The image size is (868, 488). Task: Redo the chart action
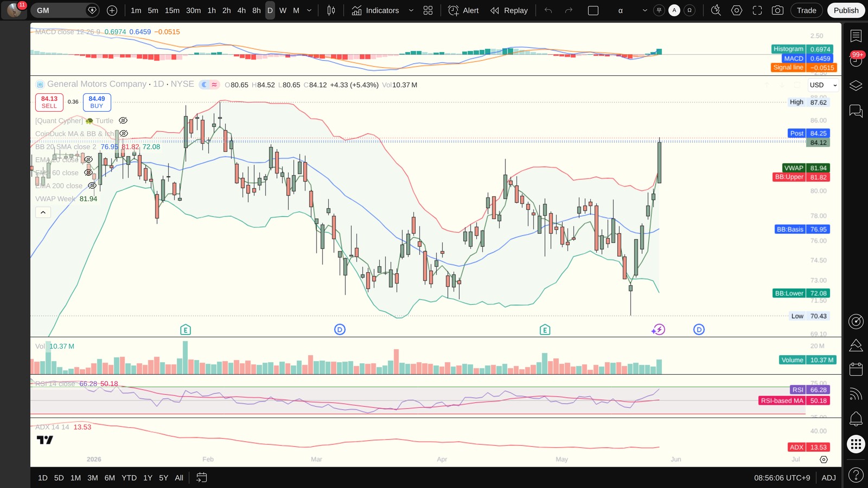[569, 10]
